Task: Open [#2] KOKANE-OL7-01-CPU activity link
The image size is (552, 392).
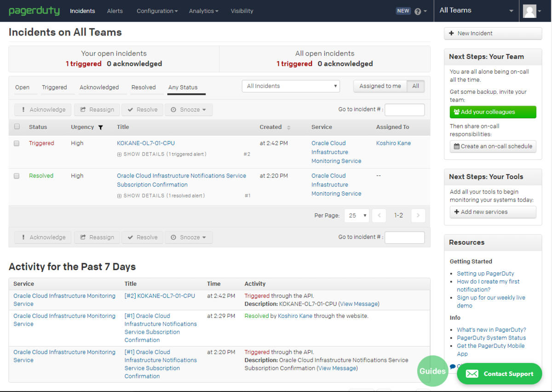Action: [x=160, y=296]
